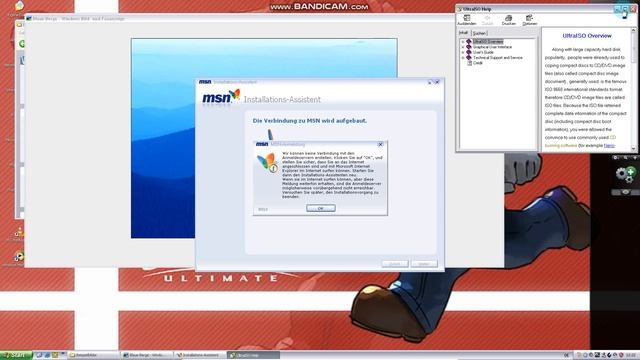Open the Credit page in help tree
Image resolution: width=640 pixels, height=360 pixels.
click(478, 63)
